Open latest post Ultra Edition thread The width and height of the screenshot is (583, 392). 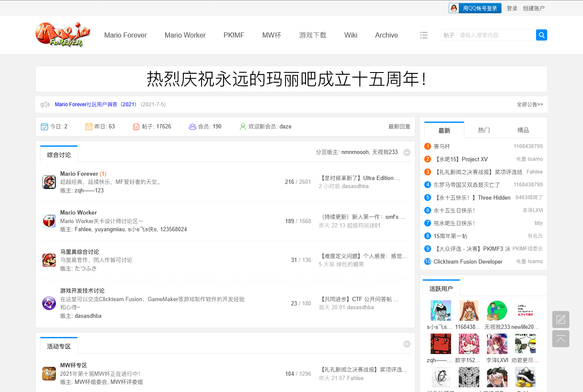359,178
